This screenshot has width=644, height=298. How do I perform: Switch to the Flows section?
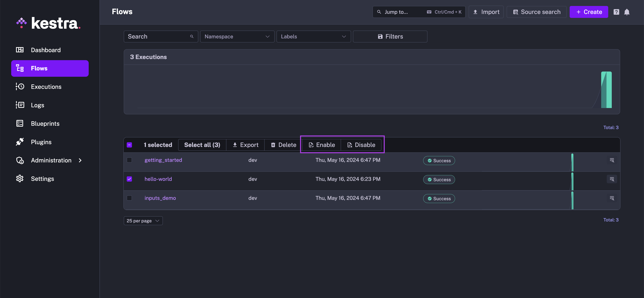(39, 68)
